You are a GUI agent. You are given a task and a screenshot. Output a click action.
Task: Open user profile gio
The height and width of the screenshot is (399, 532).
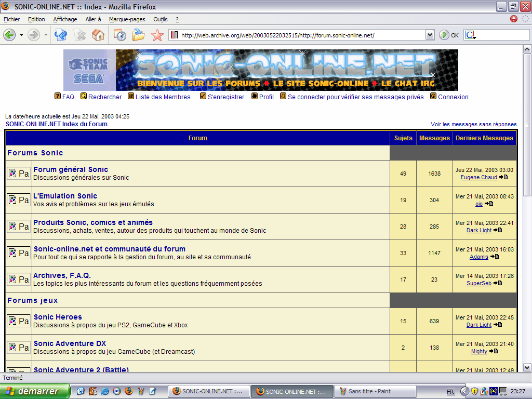[x=478, y=204]
